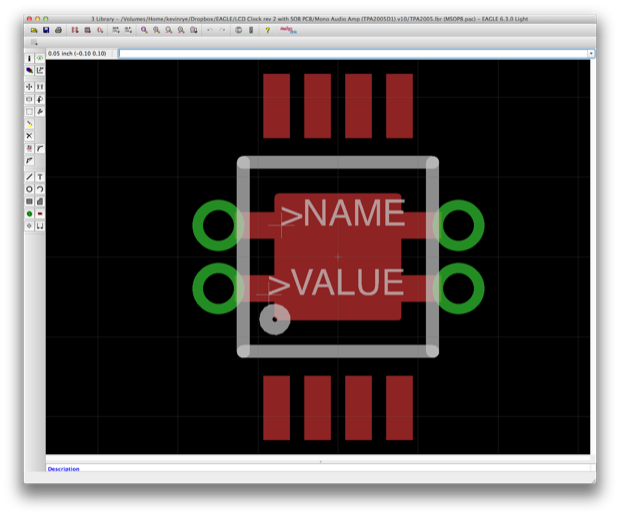Click the Redraw magnifier icon
The width and height of the screenshot is (620, 516).
(x=181, y=30)
